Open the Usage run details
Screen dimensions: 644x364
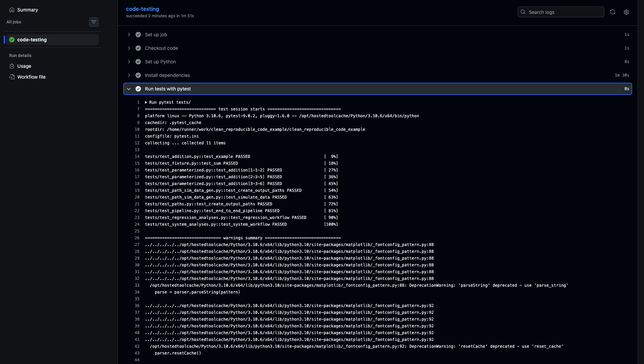pyautogui.click(x=24, y=66)
